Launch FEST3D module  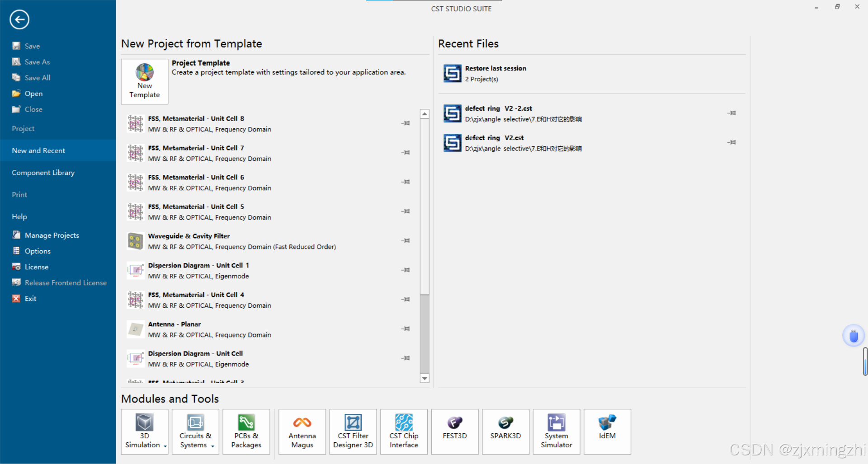[455, 431]
